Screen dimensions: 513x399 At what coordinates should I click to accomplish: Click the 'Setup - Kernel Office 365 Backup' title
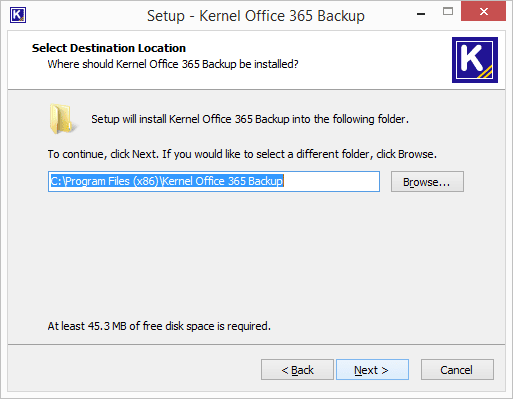256,16
